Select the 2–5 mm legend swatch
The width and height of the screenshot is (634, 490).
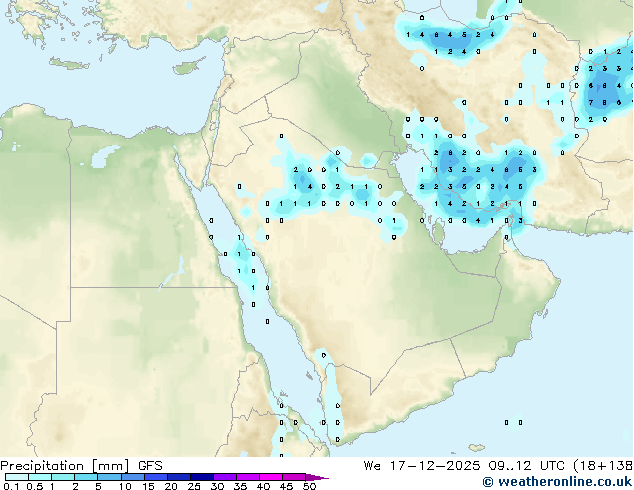pos(86,477)
